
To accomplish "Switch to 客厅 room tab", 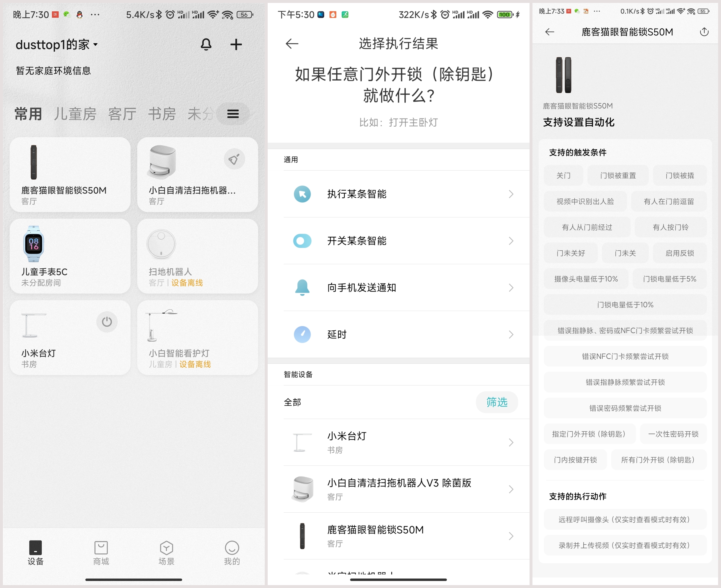I will point(122,114).
